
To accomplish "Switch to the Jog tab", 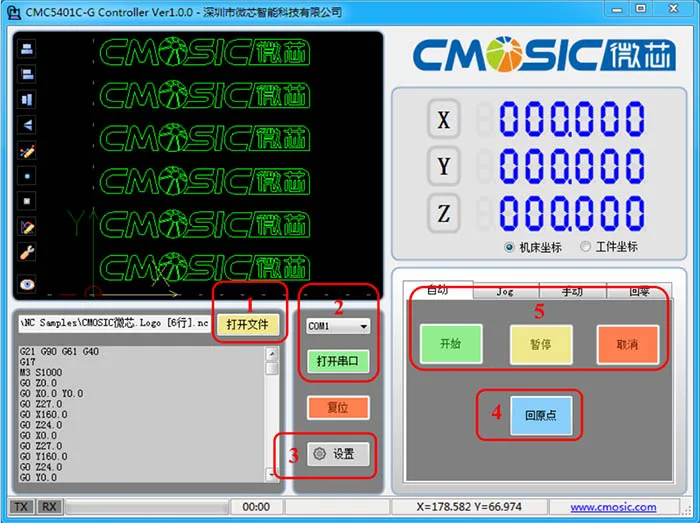I will click(x=506, y=291).
